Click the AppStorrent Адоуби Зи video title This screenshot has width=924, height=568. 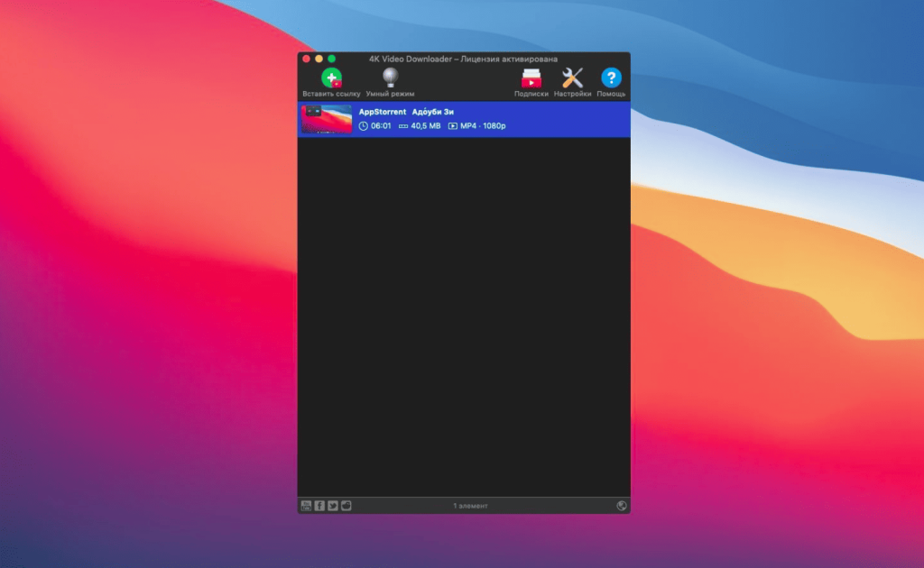(406, 112)
